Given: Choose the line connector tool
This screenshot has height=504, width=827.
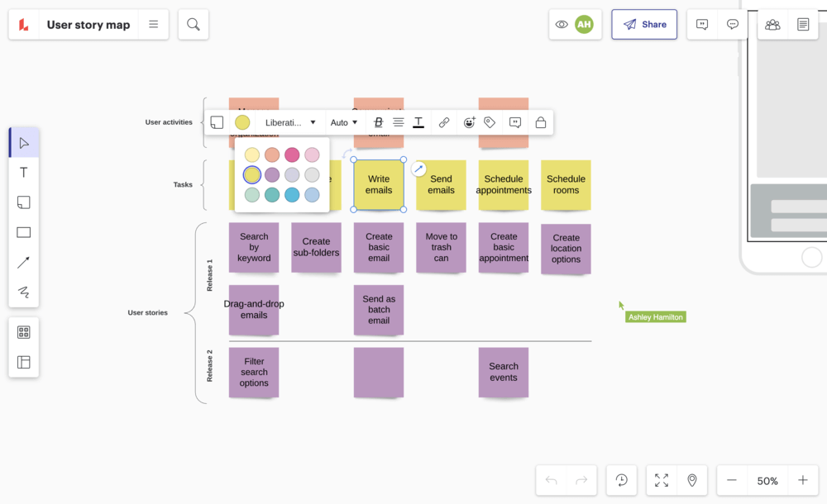Looking at the screenshot, I should coord(23,263).
